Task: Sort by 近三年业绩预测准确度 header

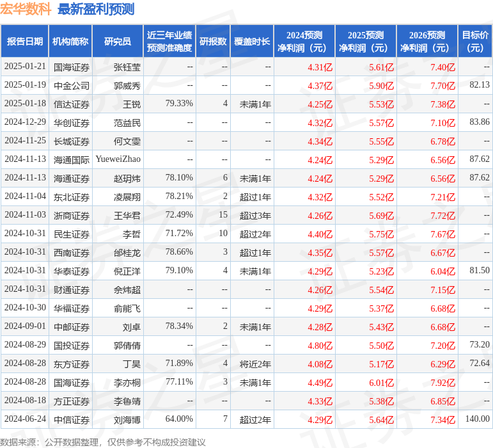Action: 169,42
